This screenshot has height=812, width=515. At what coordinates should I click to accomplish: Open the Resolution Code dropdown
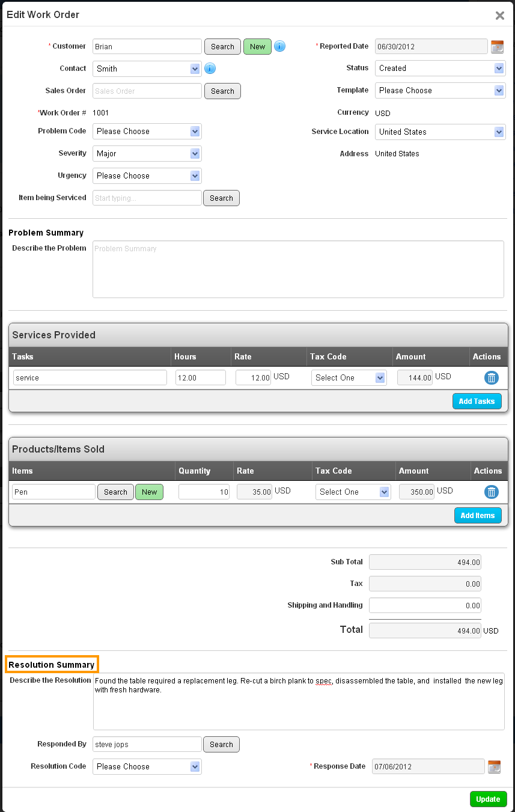[x=147, y=767]
